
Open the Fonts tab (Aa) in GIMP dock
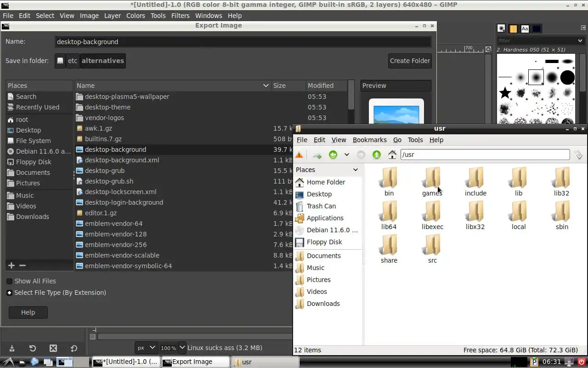point(525,29)
